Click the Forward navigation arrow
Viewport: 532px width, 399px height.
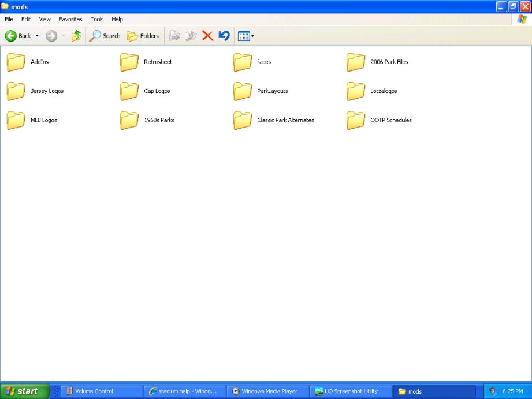tap(51, 36)
